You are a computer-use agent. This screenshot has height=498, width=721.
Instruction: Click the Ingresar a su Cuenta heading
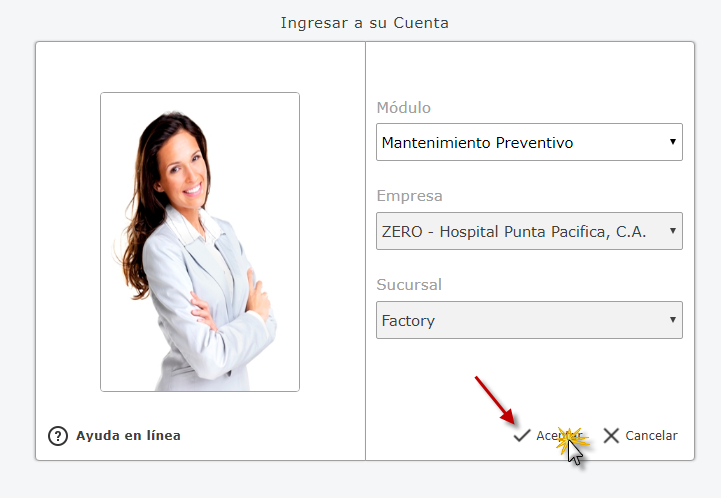[365, 23]
